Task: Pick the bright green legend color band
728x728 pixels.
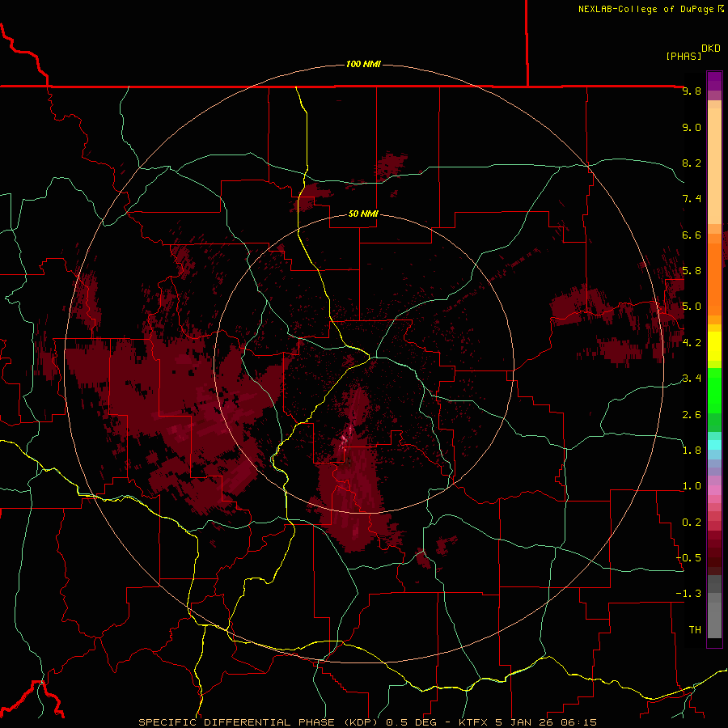Action: [714, 390]
